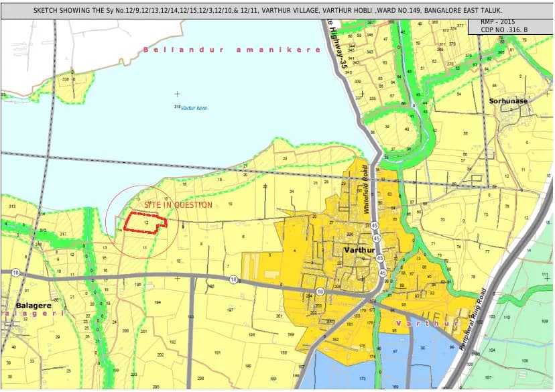Click the route 18 marker nearest Balagere
The image size is (555, 392).
click(x=15, y=273)
